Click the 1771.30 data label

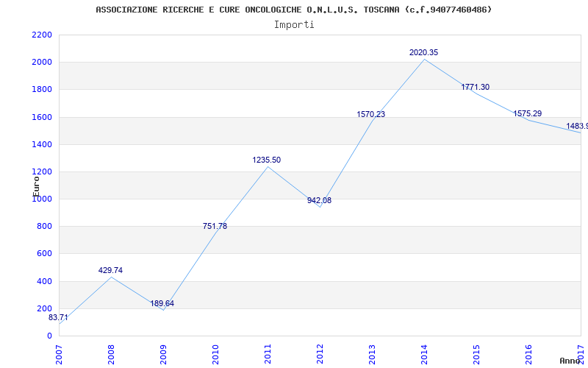click(x=475, y=87)
